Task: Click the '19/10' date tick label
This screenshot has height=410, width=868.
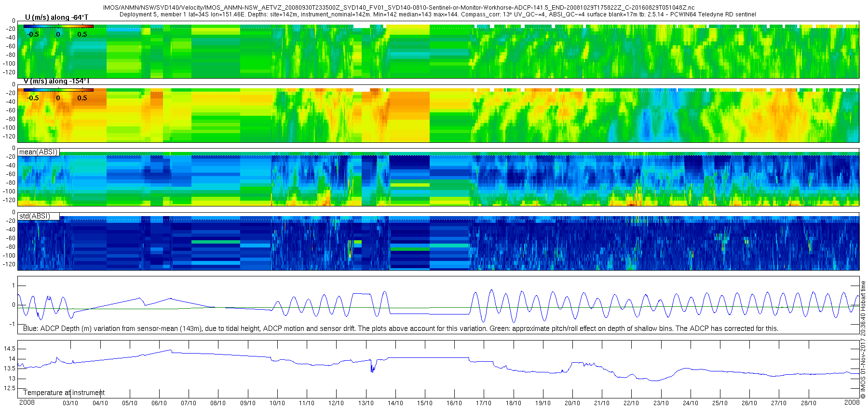Action: (x=542, y=403)
